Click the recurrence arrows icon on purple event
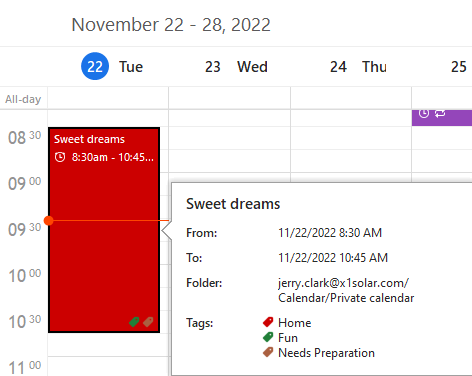 (440, 113)
